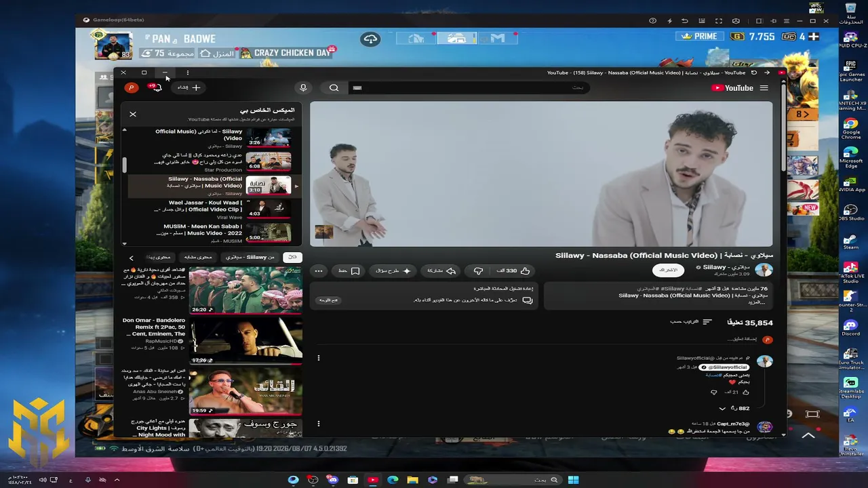Open more actions next to the Save button

pyautogui.click(x=319, y=271)
